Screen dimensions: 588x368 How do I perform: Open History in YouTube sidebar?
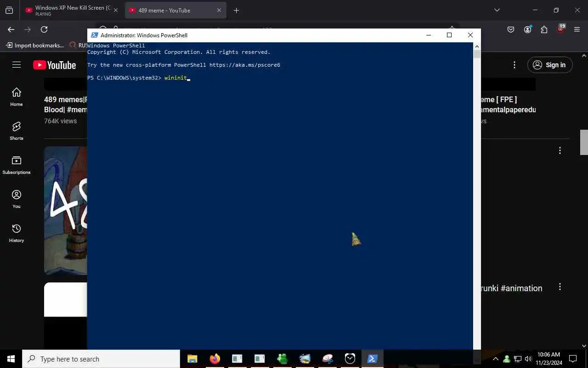click(x=17, y=233)
